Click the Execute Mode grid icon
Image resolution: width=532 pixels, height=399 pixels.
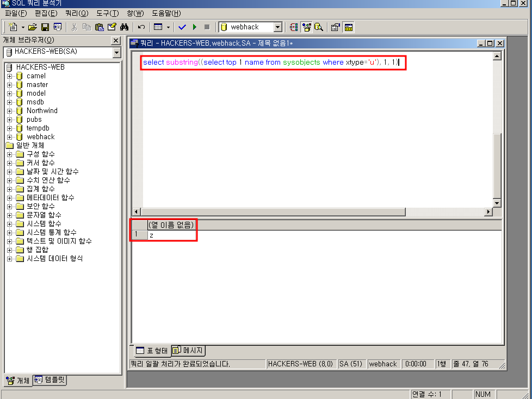coord(158,27)
